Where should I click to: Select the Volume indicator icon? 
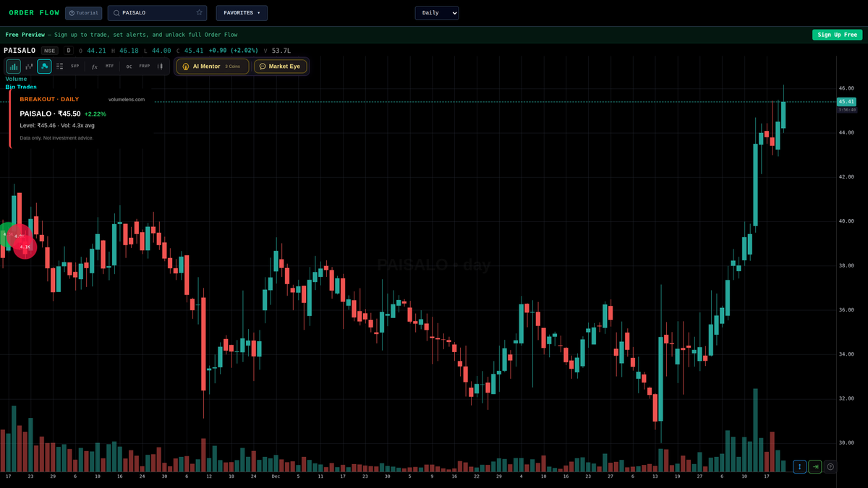tap(13, 66)
